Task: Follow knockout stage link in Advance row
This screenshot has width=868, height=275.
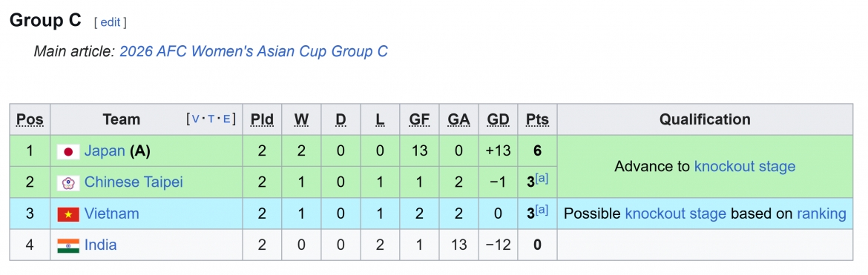Action: point(745,167)
